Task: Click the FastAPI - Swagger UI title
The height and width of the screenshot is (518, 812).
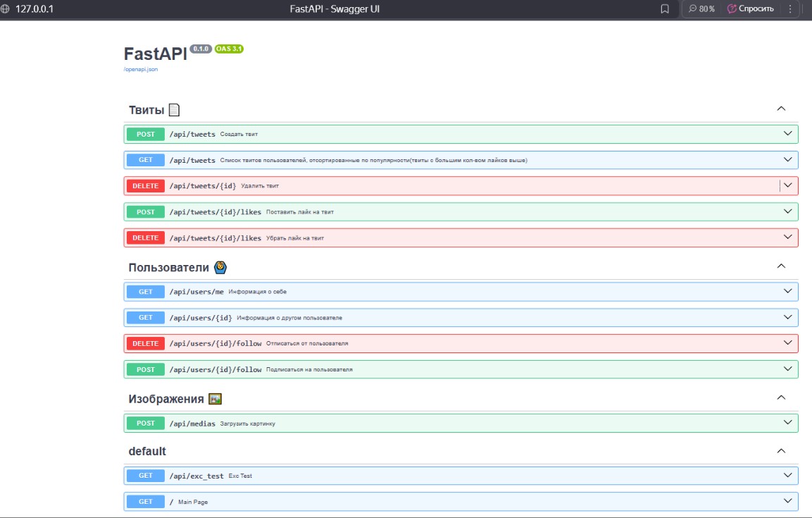Action: (335, 8)
